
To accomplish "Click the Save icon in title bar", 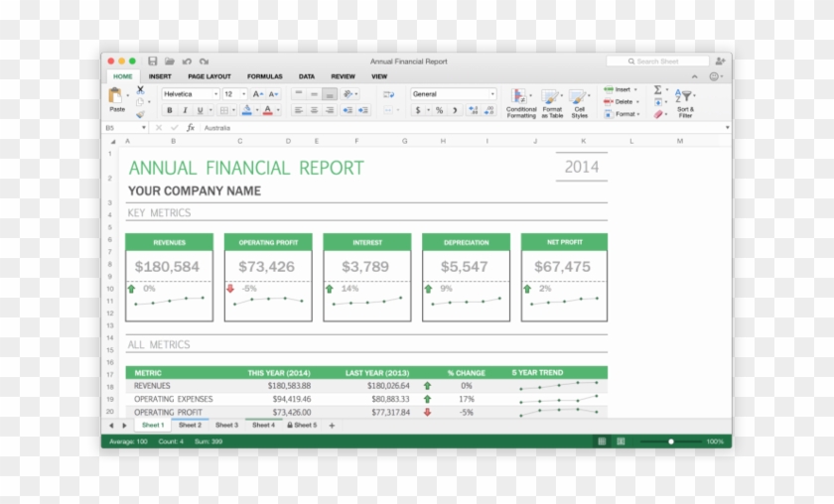I will click(x=153, y=62).
